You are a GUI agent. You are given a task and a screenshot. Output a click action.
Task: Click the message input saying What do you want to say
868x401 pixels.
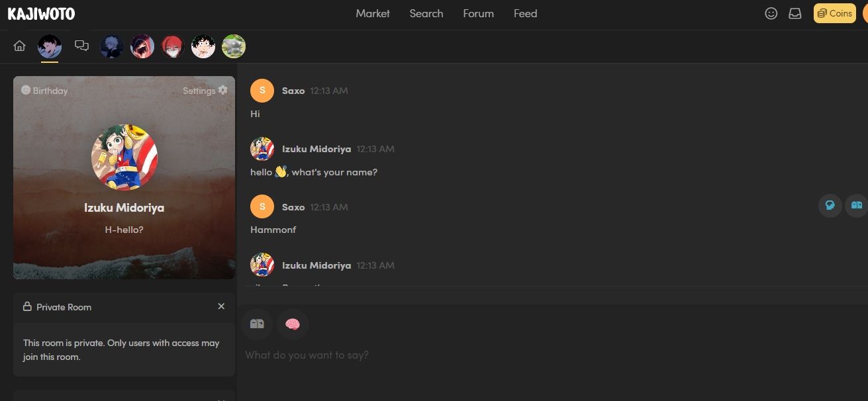tap(397, 355)
